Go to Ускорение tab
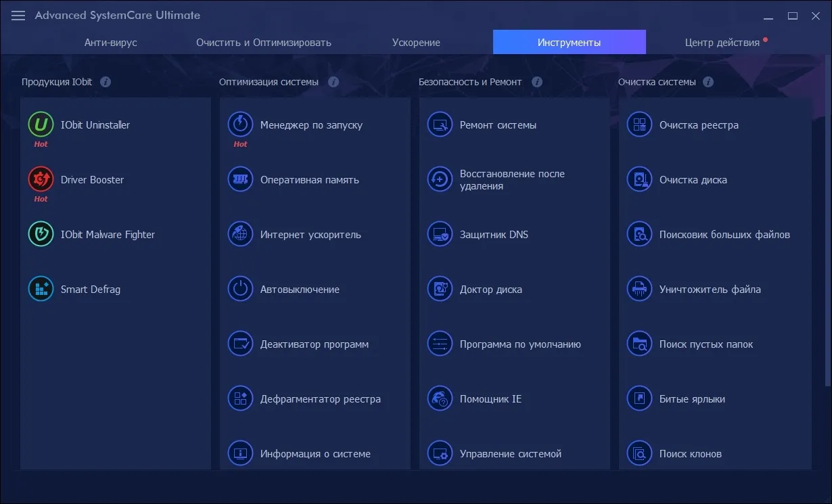832x504 pixels. click(x=416, y=43)
